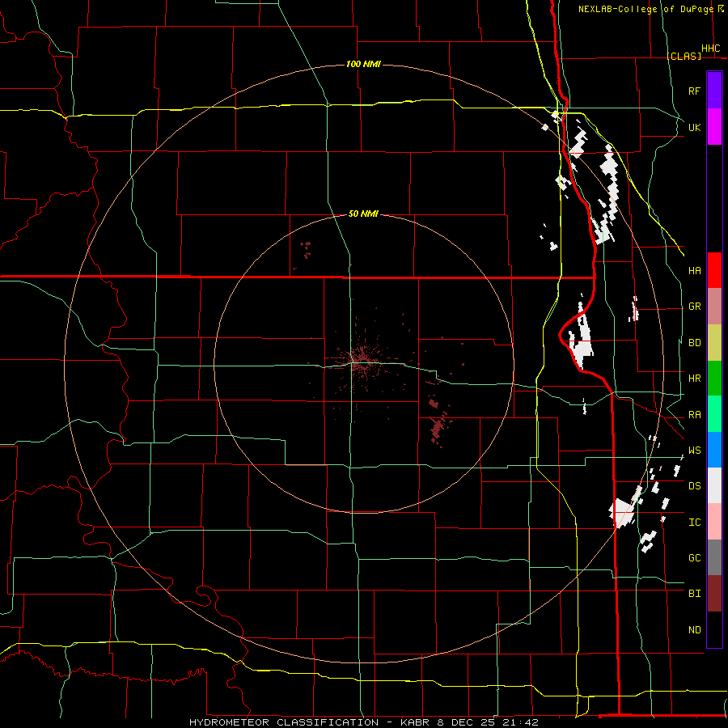The width and height of the screenshot is (728, 728).
Task: Click the "HA" legend label
Action: tap(694, 271)
